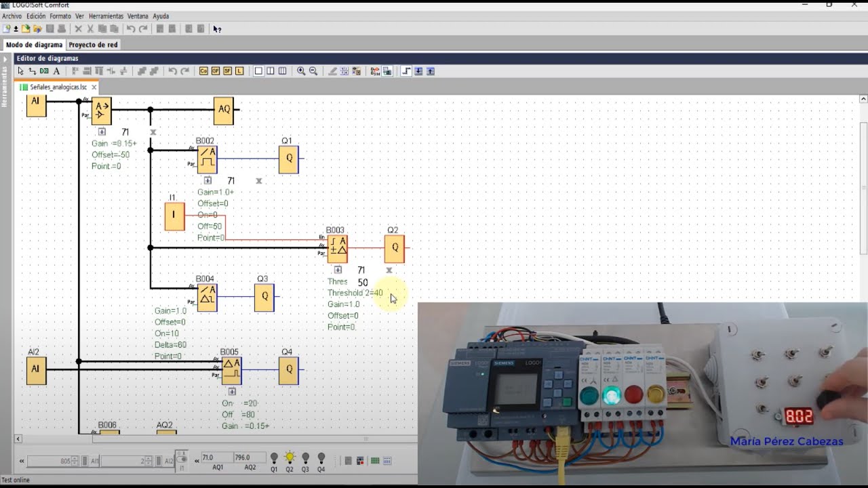
Task: Open the Co constants block list
Action: tap(203, 70)
